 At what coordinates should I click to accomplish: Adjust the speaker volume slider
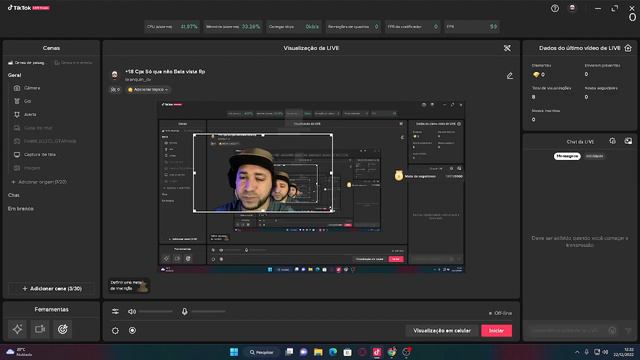click(x=156, y=311)
